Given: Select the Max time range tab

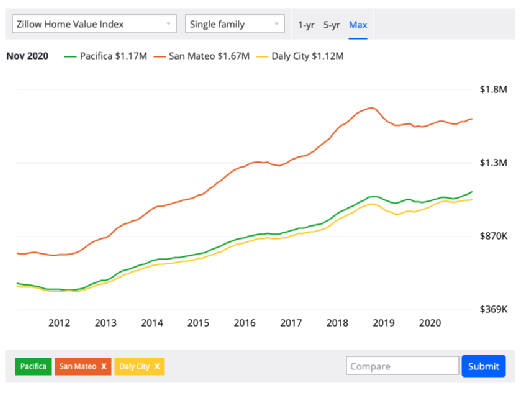Looking at the screenshot, I should click(x=358, y=25).
